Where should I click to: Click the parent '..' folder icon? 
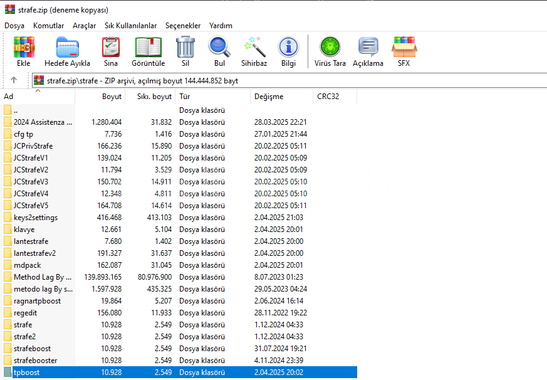[8, 110]
